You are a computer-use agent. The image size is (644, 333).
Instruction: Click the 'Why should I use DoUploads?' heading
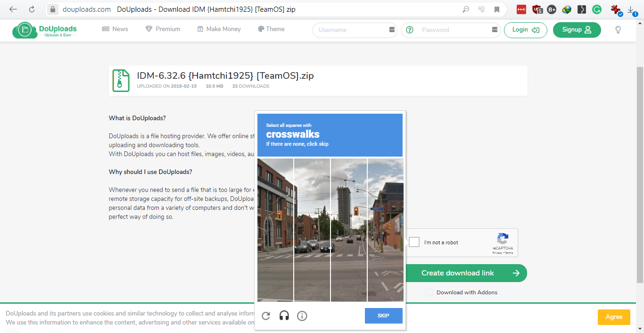[150, 172]
